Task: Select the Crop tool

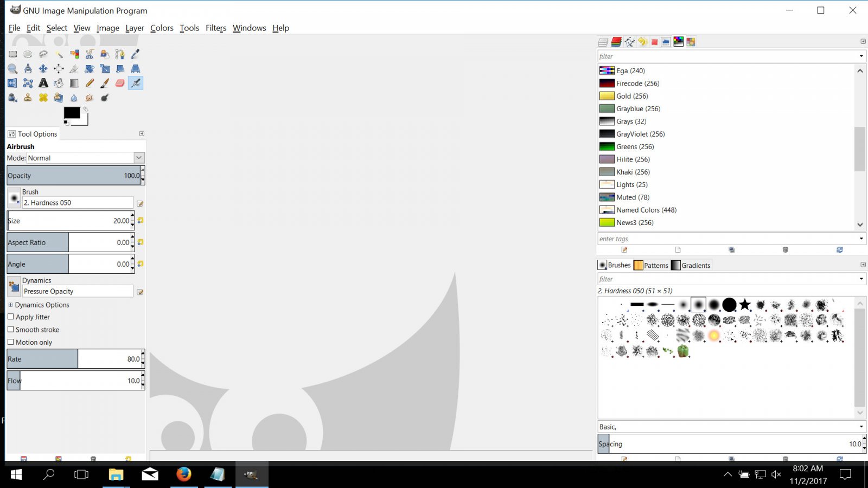Action: click(74, 69)
